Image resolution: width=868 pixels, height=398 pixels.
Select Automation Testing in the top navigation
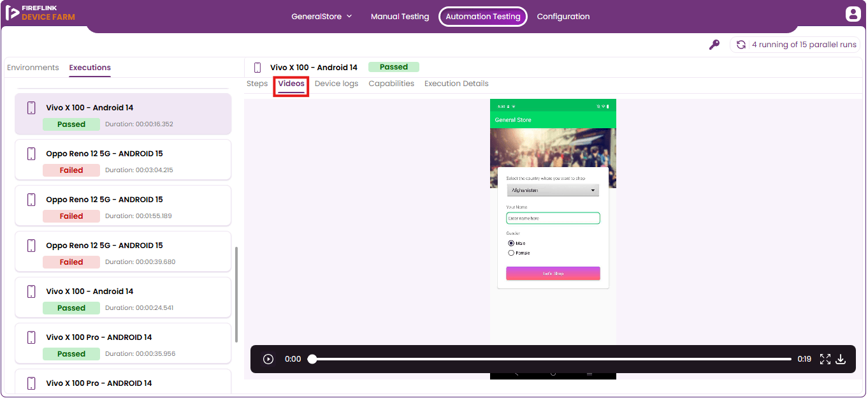pos(483,17)
